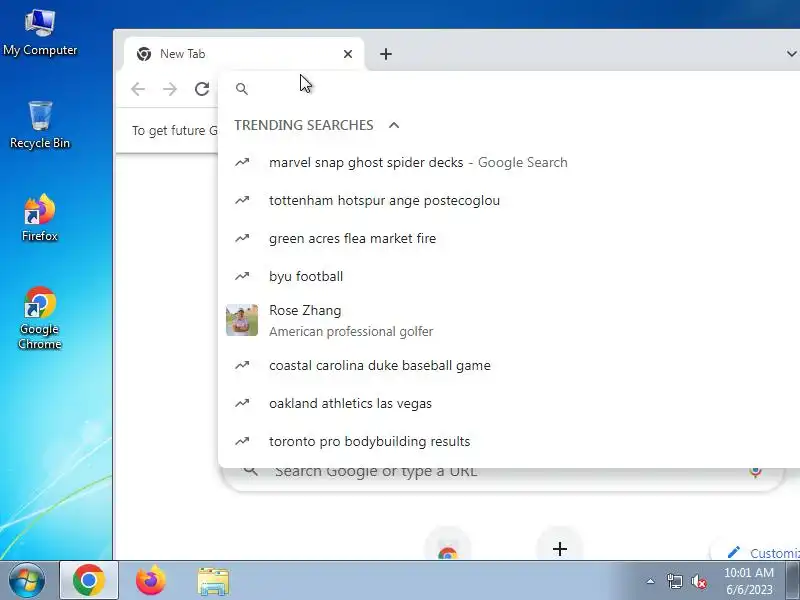This screenshot has height=600, width=800.
Task: Pick coastal carolina duke baseball game suggestion
Action: (x=509, y=365)
